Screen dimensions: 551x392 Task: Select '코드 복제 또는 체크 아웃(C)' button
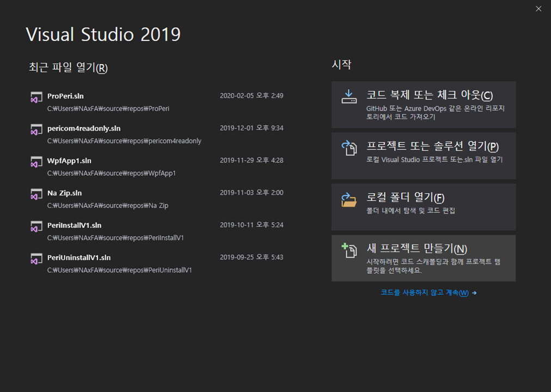(x=424, y=105)
